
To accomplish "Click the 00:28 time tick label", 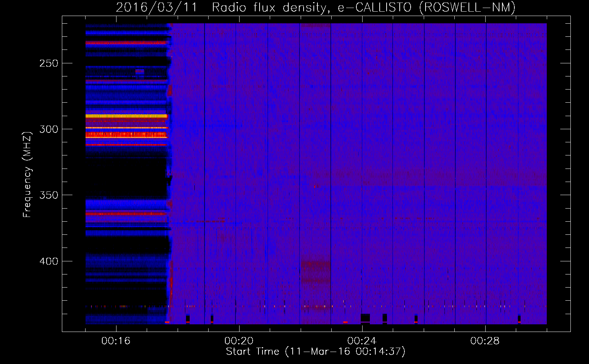I will click(485, 341).
